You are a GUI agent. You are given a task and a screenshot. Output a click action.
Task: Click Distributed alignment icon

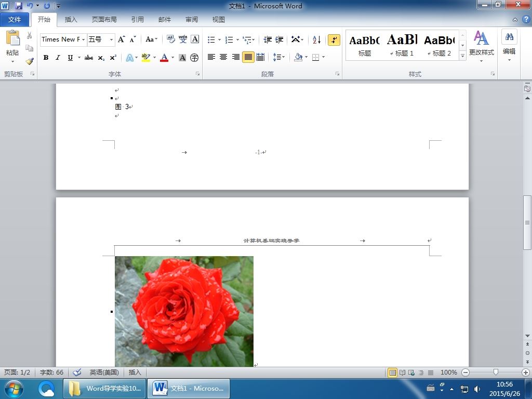(x=260, y=57)
